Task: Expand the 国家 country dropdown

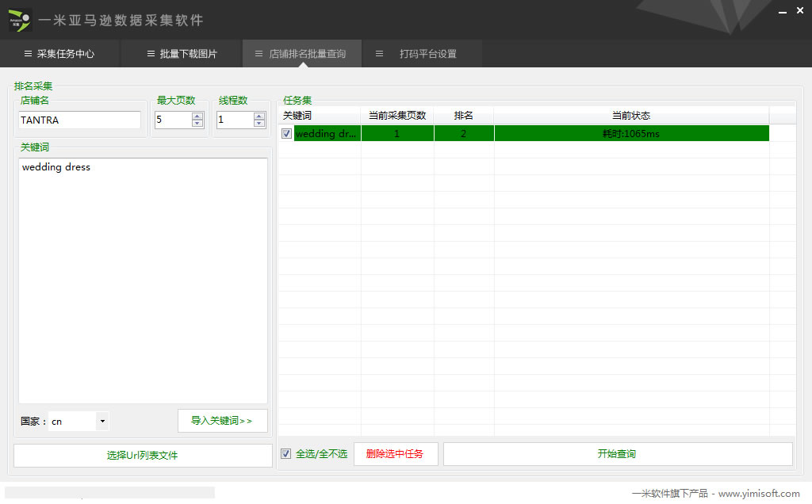Action: click(x=102, y=422)
